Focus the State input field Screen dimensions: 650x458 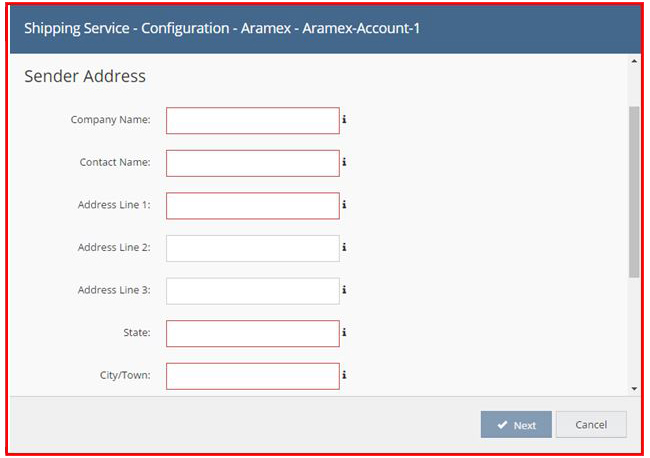tap(253, 334)
